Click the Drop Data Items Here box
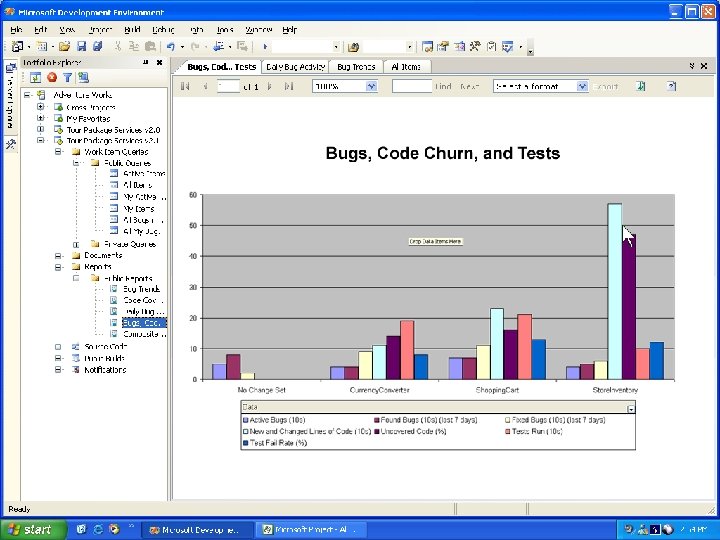 point(435,242)
